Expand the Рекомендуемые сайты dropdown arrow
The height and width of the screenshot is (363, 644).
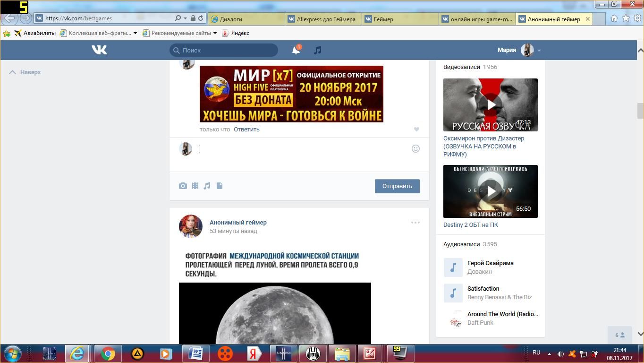(215, 33)
